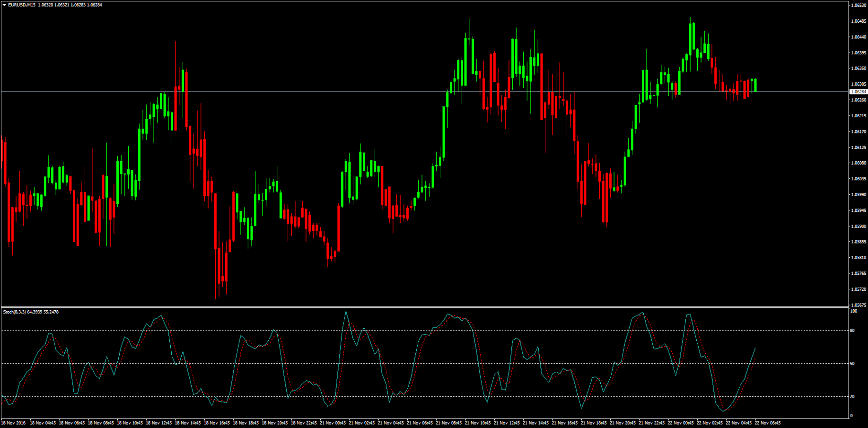This screenshot has height=428, width=868.
Task: Click the chart menu triangle beside EURUSD,M15
Action: coord(4,5)
